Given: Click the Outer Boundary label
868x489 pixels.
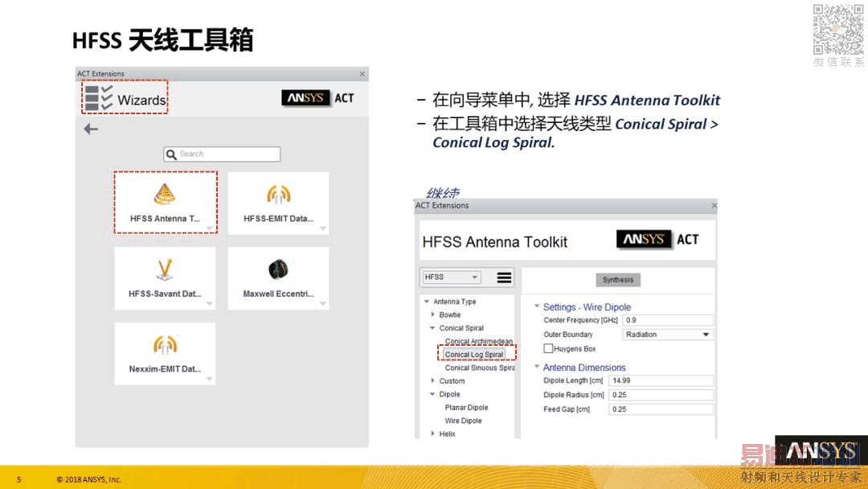Looking at the screenshot, I should [568, 335].
